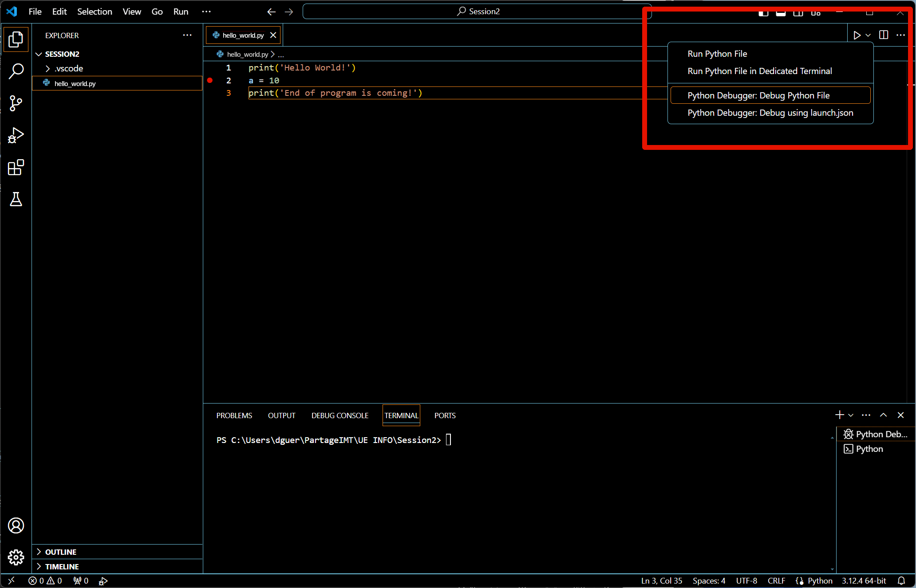Open the Search view in activity bar
The image size is (916, 588).
pyautogui.click(x=16, y=71)
